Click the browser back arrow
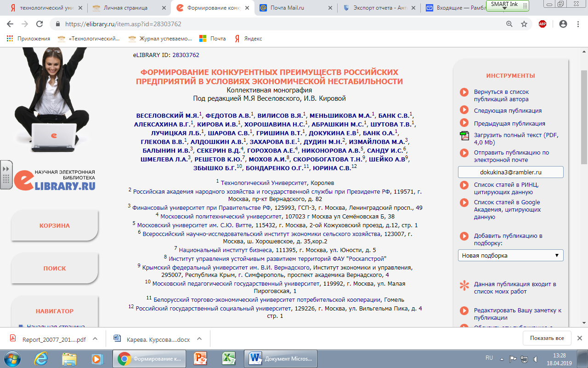The image size is (588, 368). [x=11, y=24]
